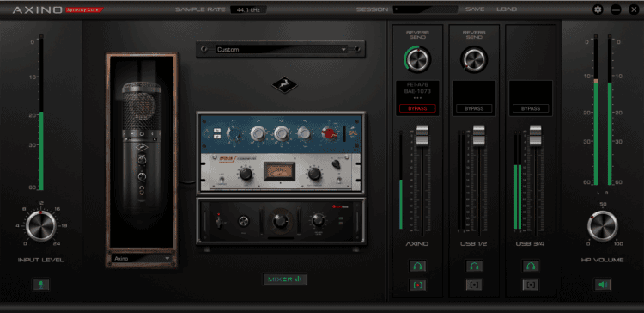
Task: Click the Input Level gain knob
Action: pos(41,226)
